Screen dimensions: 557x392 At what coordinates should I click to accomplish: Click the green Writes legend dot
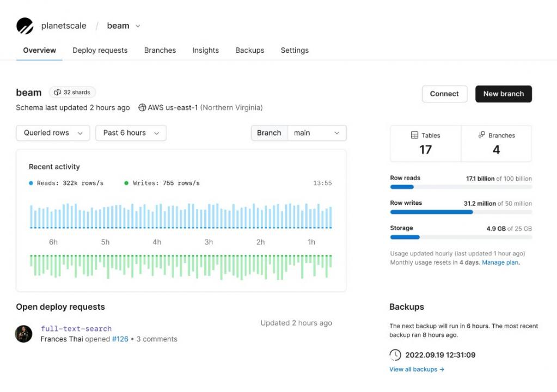point(127,183)
